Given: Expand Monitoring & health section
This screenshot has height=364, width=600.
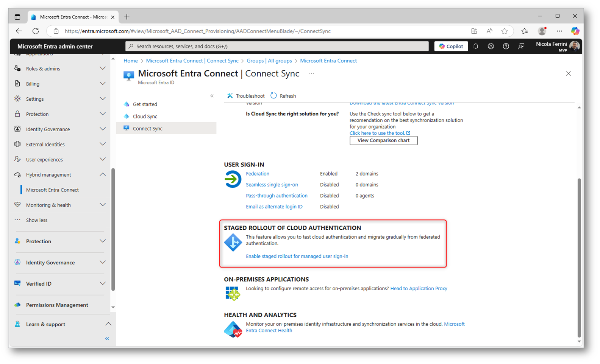Looking at the screenshot, I should tap(60, 205).
